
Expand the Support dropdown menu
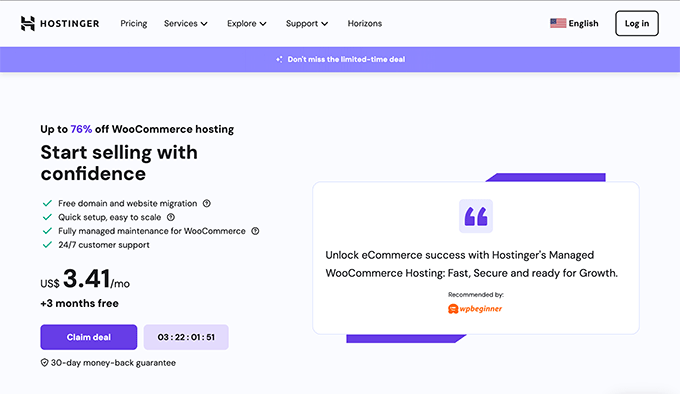coord(307,23)
